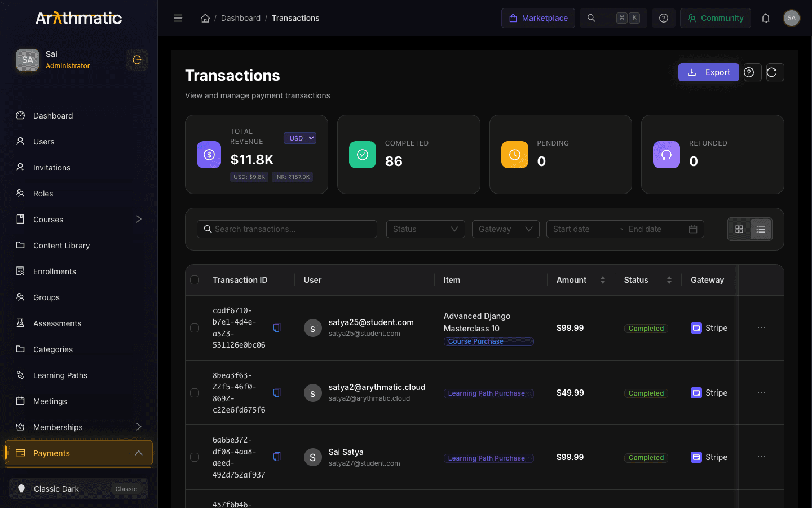
Task: Open Learning Paths in sidebar
Action: tap(79, 375)
